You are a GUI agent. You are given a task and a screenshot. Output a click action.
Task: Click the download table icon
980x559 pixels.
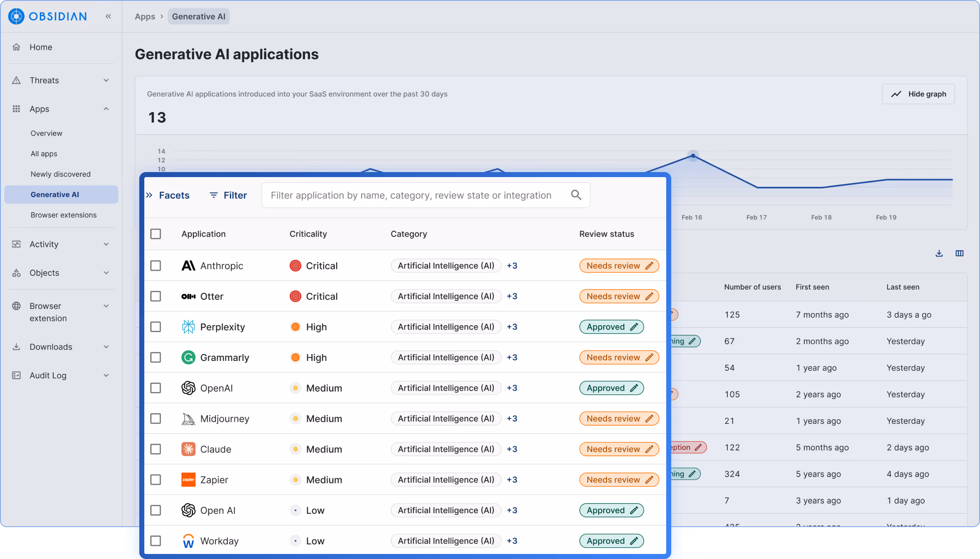(x=939, y=253)
